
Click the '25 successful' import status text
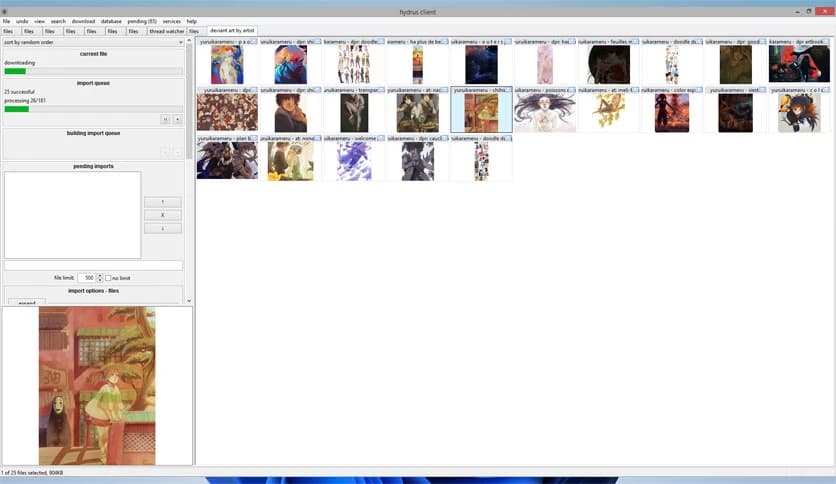click(x=19, y=92)
